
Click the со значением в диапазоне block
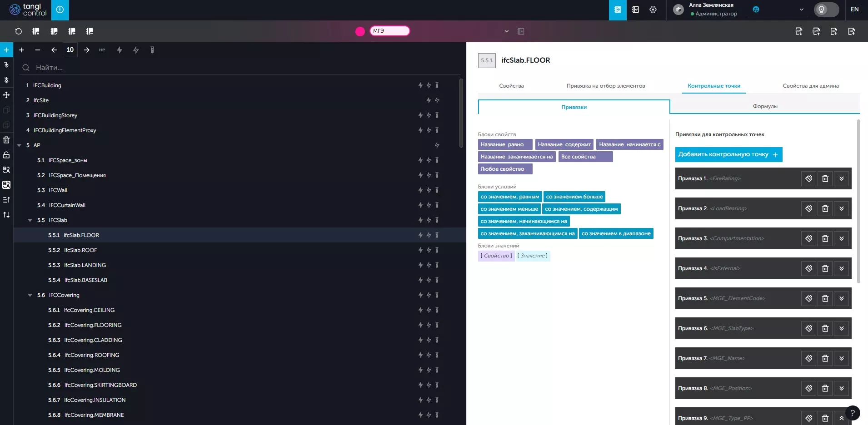[x=616, y=234]
